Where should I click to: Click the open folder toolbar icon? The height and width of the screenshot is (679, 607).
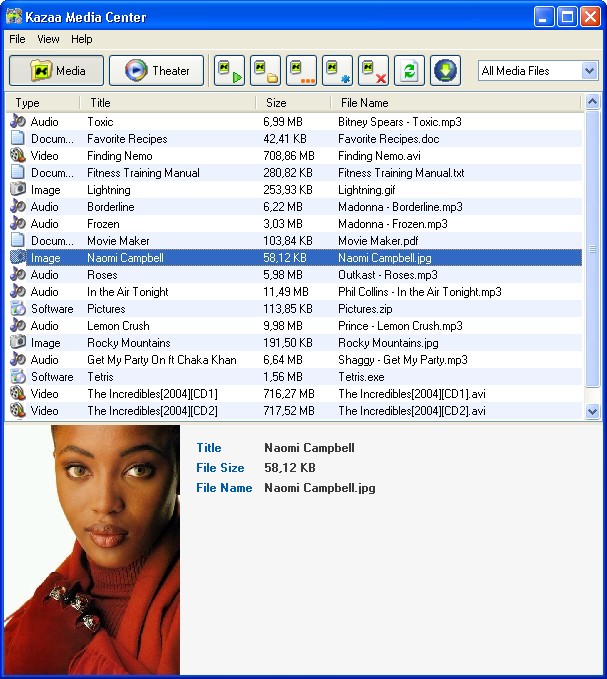pos(265,71)
